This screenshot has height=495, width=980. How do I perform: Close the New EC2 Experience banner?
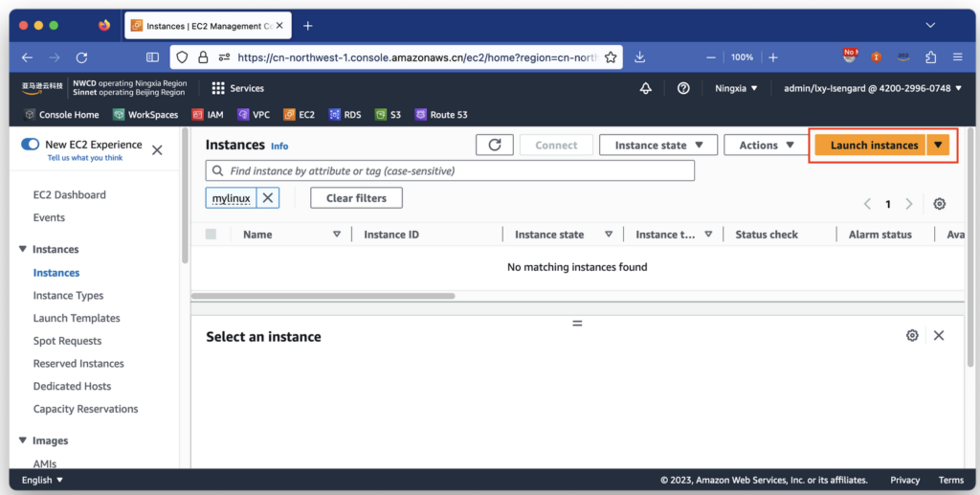pos(157,150)
